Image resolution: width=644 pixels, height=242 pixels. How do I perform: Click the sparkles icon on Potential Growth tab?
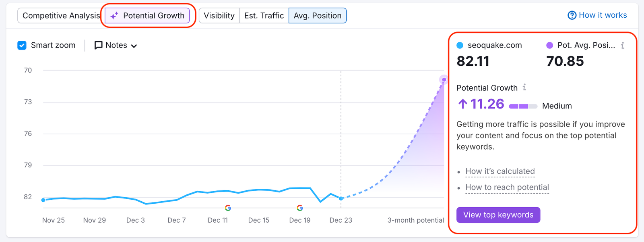pos(114,15)
